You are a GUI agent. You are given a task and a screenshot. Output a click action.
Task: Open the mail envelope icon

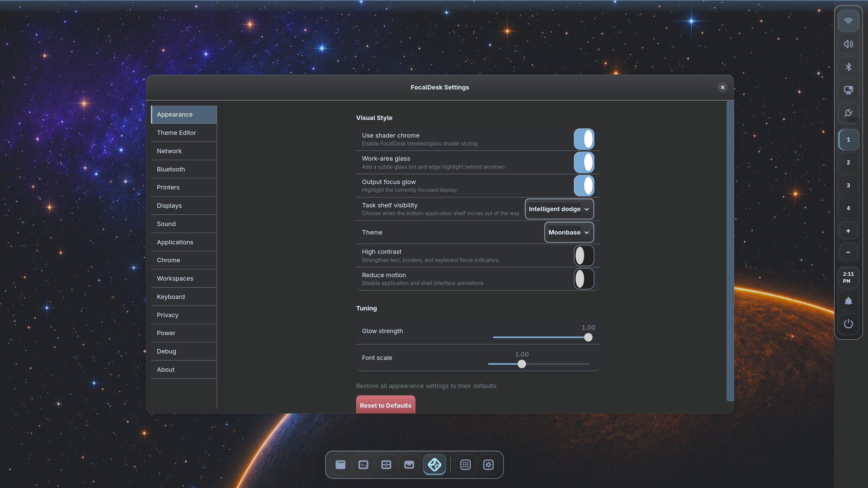pos(409,465)
